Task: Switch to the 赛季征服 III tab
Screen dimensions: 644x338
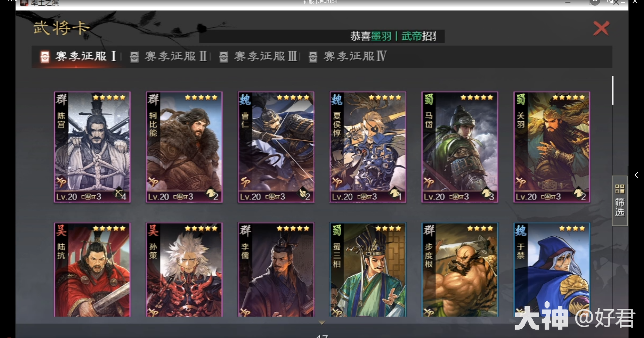Action: (258, 56)
